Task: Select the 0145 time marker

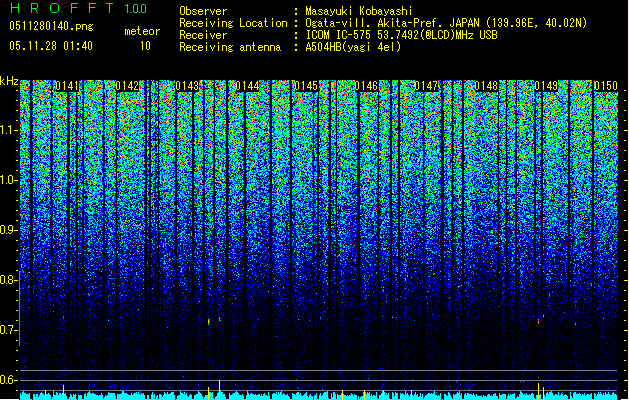Action: coord(306,86)
